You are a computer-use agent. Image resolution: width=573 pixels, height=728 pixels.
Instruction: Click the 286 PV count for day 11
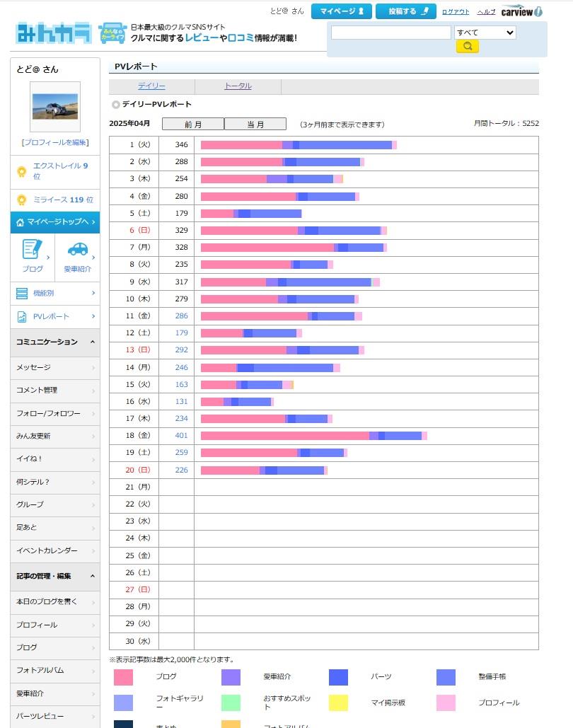pyautogui.click(x=182, y=316)
